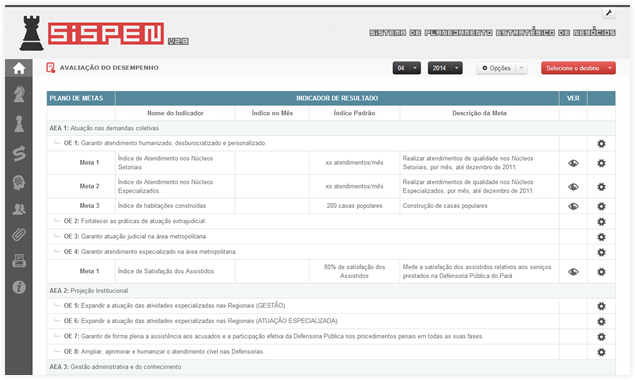
Task: Open the paperclip attachments sidebar icon
Action: tap(19, 235)
